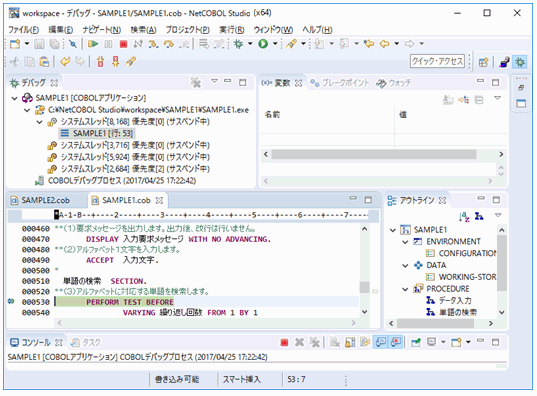
Task: Click the Resume debug button in toolbar
Action: click(93, 44)
